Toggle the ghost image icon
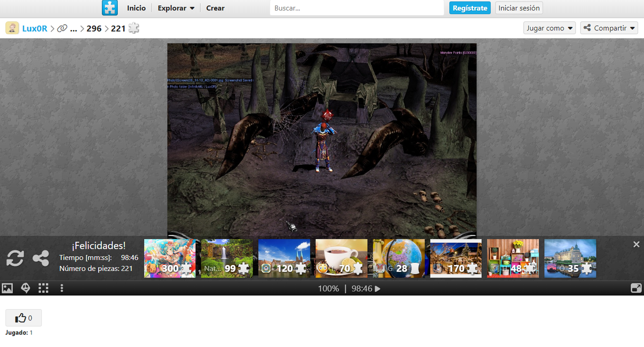644x347 pixels. tap(26, 288)
